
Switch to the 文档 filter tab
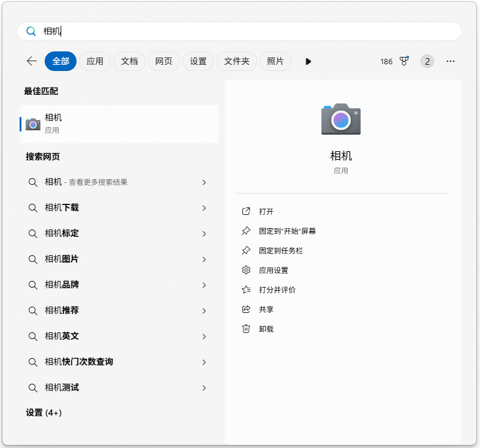point(129,61)
